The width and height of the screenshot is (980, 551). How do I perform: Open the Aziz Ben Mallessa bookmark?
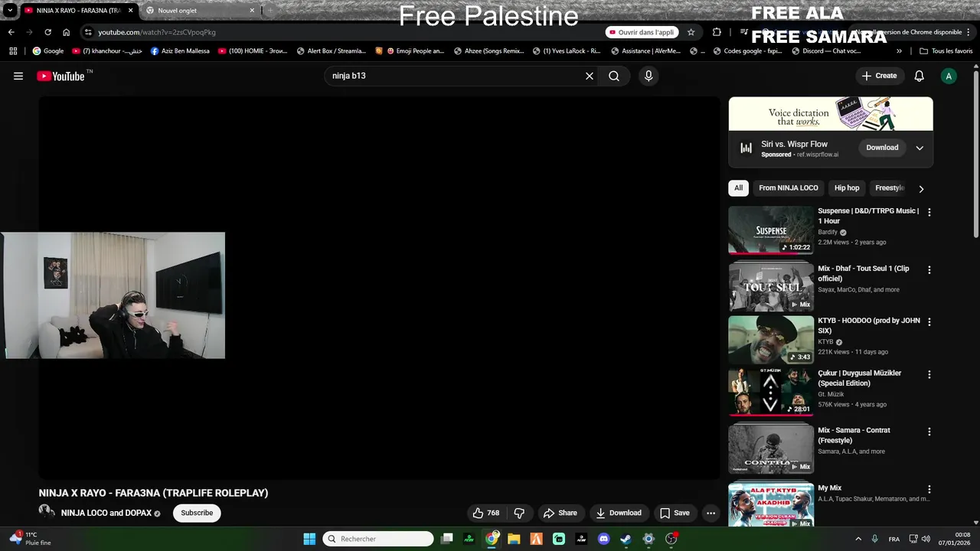coord(180,51)
